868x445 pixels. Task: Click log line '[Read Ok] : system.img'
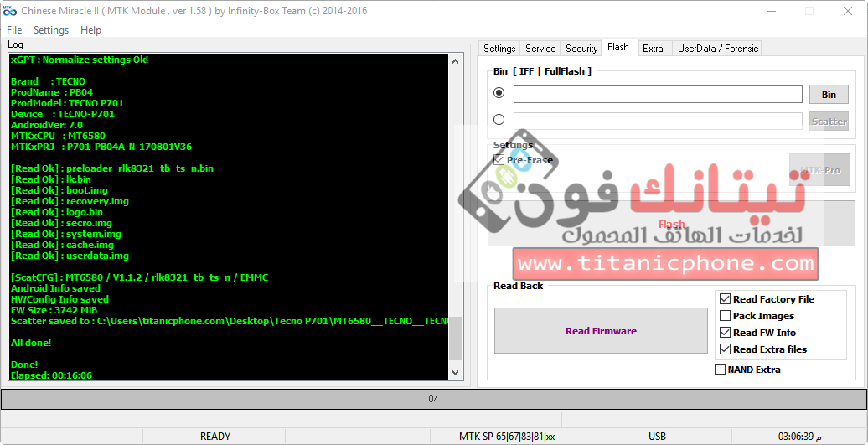pyautogui.click(x=66, y=234)
